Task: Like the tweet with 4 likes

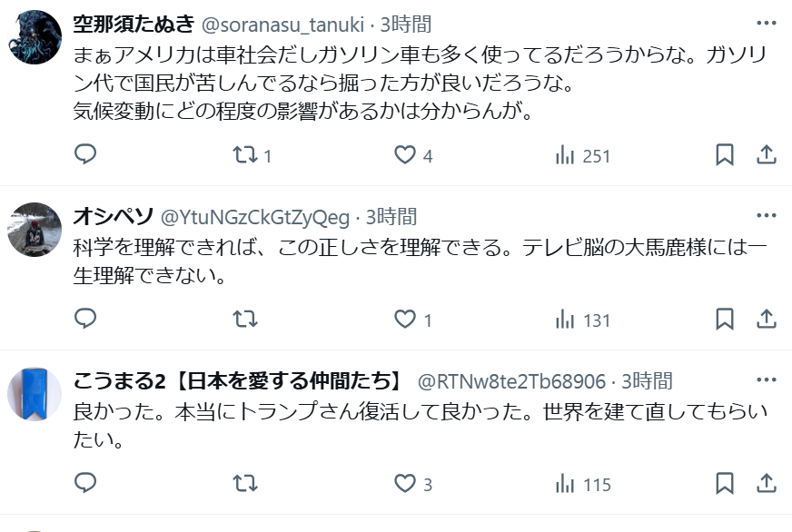Action: [x=413, y=155]
